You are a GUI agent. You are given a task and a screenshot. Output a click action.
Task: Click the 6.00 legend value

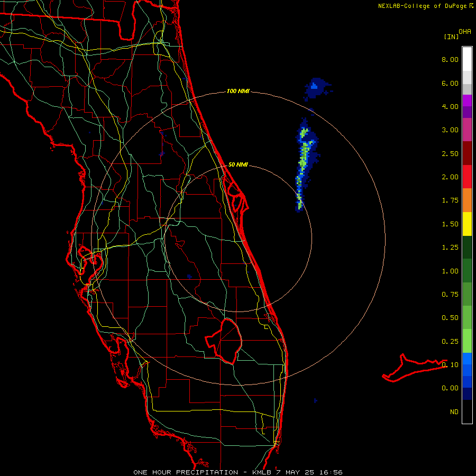click(x=450, y=83)
